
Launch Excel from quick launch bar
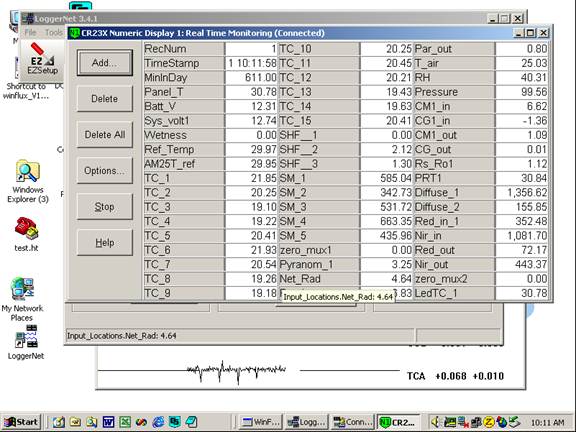[x=125, y=422]
